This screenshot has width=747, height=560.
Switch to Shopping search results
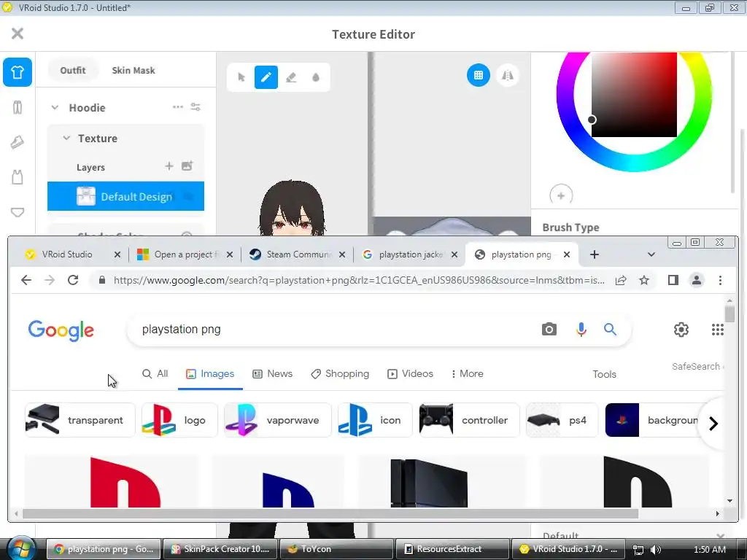click(340, 374)
